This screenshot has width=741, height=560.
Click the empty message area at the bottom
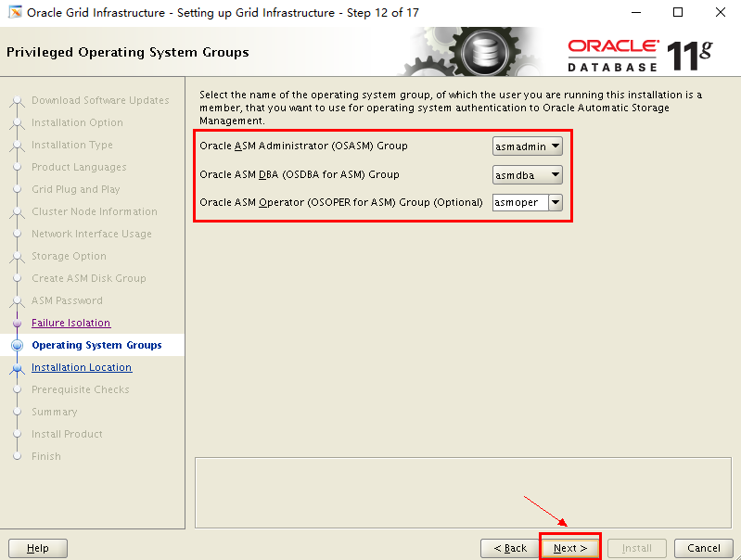(x=463, y=492)
